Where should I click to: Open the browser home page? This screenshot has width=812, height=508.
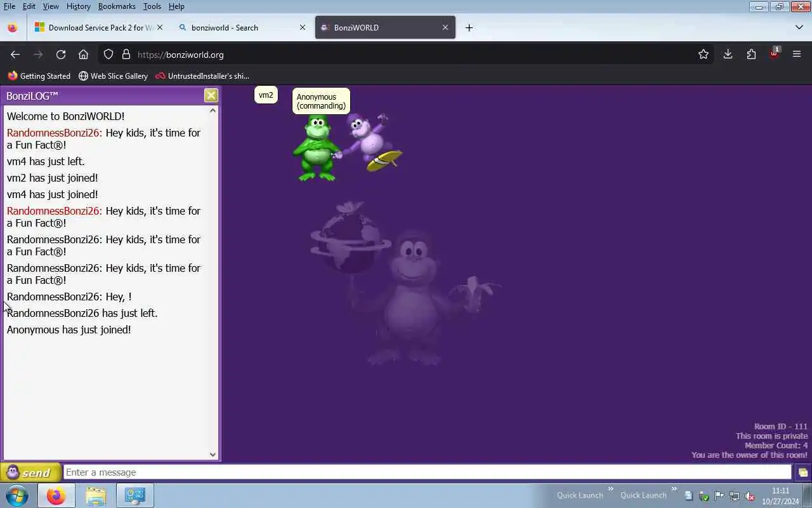click(83, 55)
